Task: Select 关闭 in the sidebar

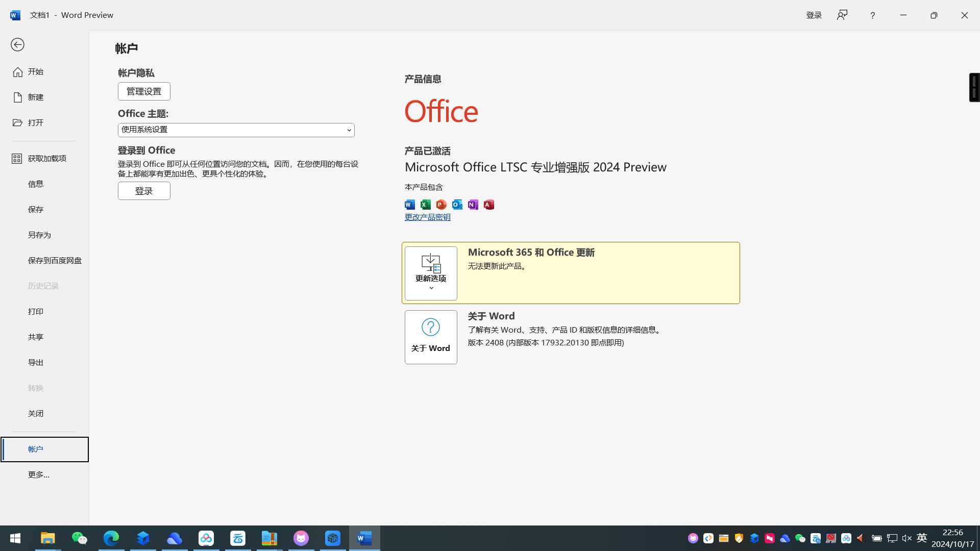Action: (44, 414)
